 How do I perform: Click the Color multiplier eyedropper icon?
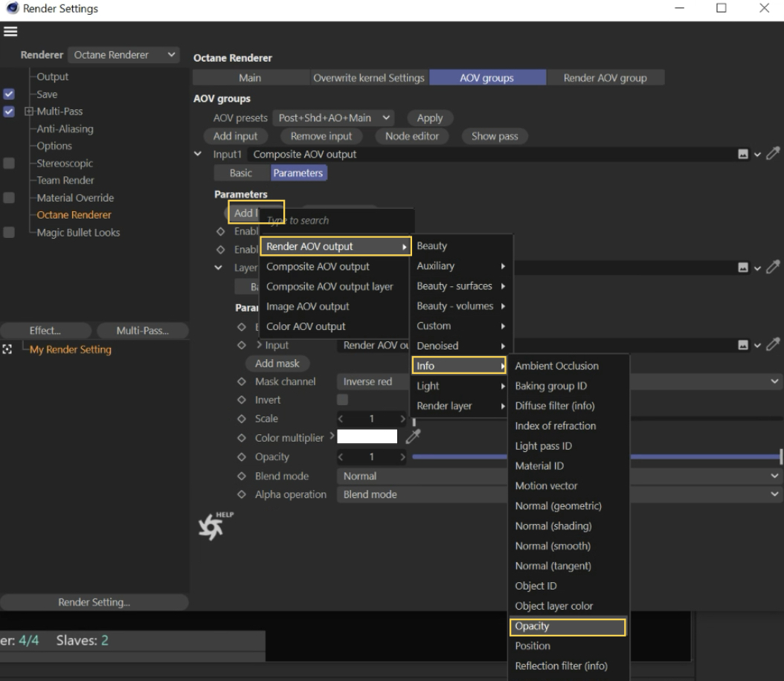point(413,436)
